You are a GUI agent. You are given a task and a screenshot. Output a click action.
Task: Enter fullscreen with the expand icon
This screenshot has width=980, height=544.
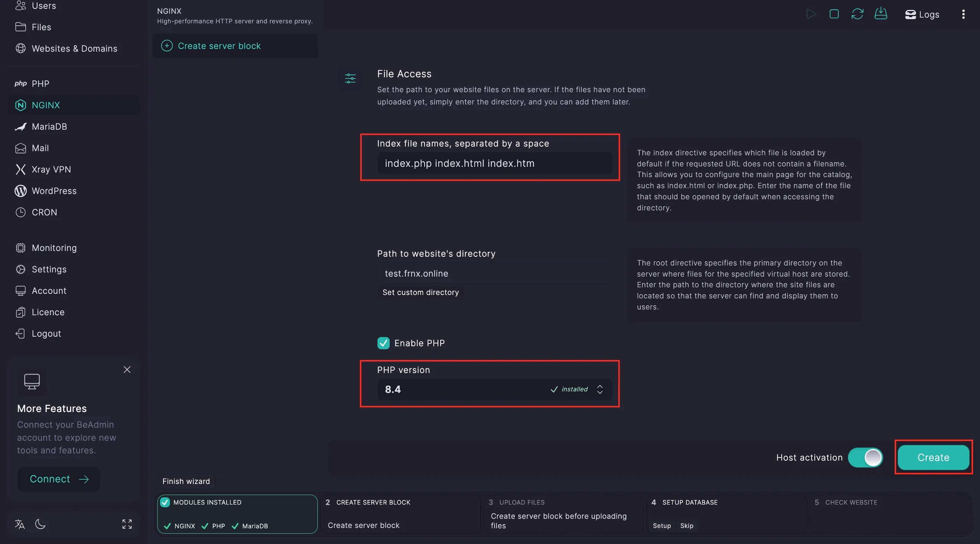127,524
